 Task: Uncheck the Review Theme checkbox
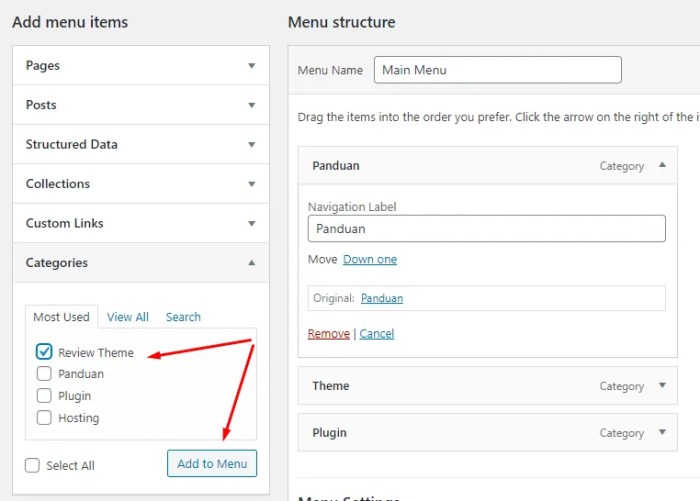(44, 352)
